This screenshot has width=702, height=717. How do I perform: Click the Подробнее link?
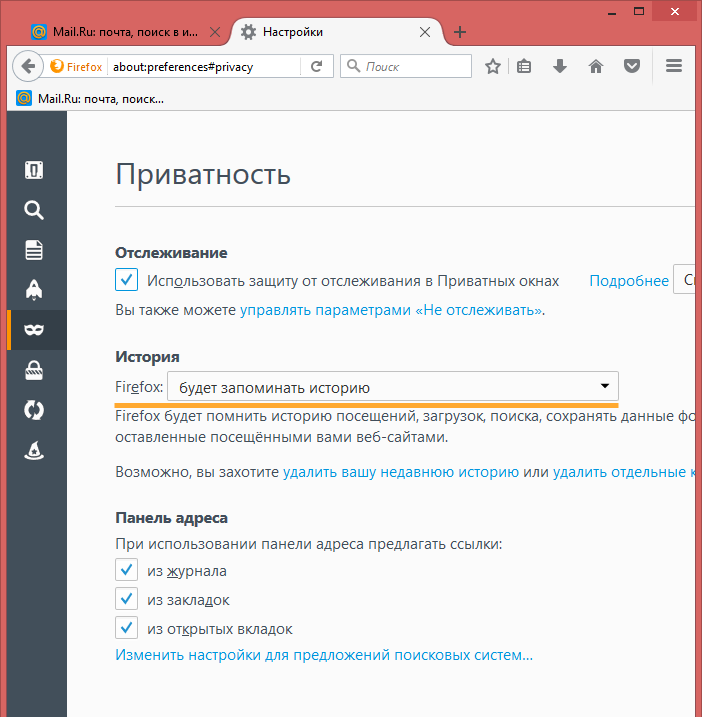(x=629, y=281)
